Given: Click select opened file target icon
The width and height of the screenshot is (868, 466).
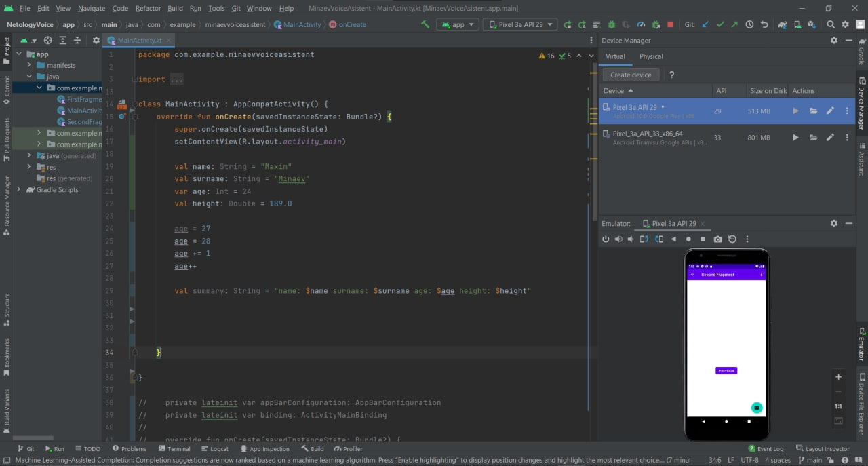Looking at the screenshot, I should tap(48, 41).
